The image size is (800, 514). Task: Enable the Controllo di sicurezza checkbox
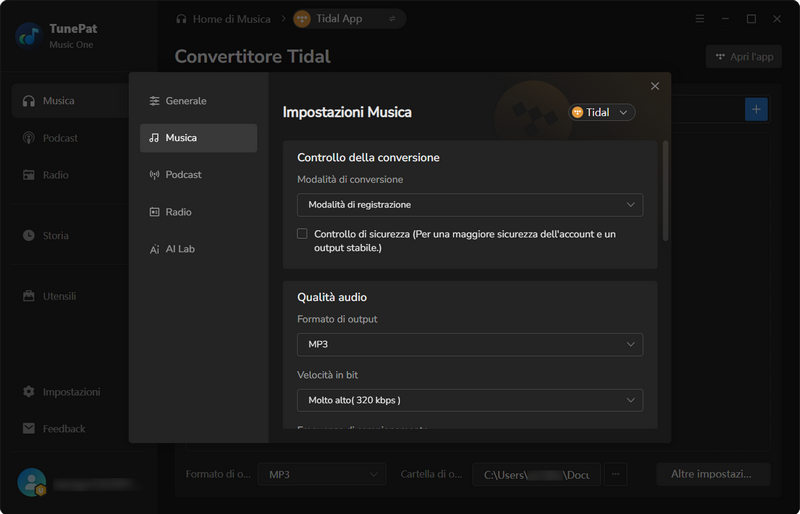click(x=302, y=234)
